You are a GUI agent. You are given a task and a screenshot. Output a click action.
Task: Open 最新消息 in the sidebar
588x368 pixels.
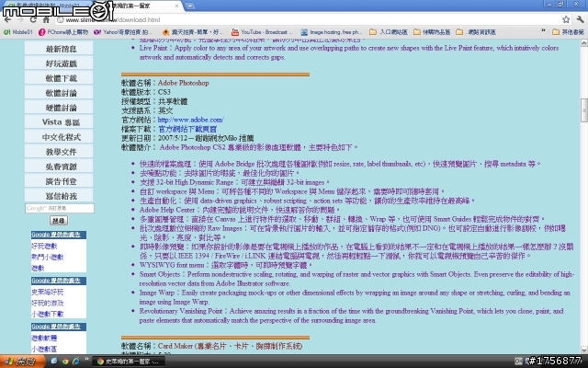59,49
